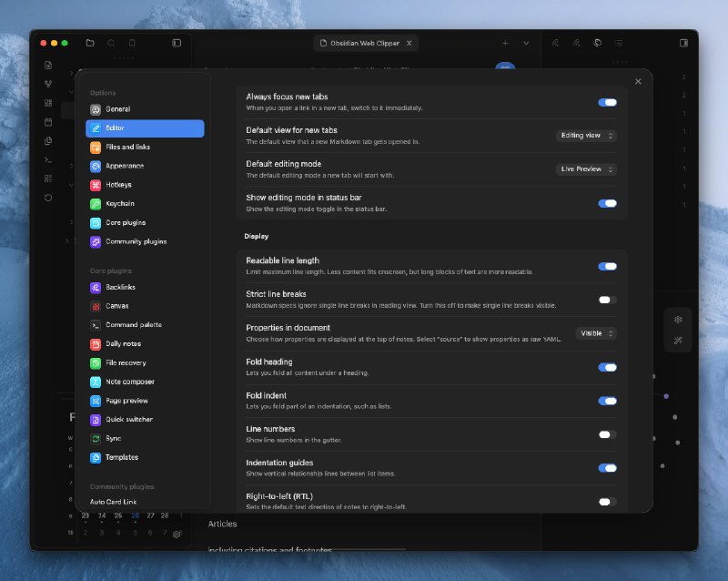Turn on Line numbers toggle
728x581 pixels.
pyautogui.click(x=607, y=434)
